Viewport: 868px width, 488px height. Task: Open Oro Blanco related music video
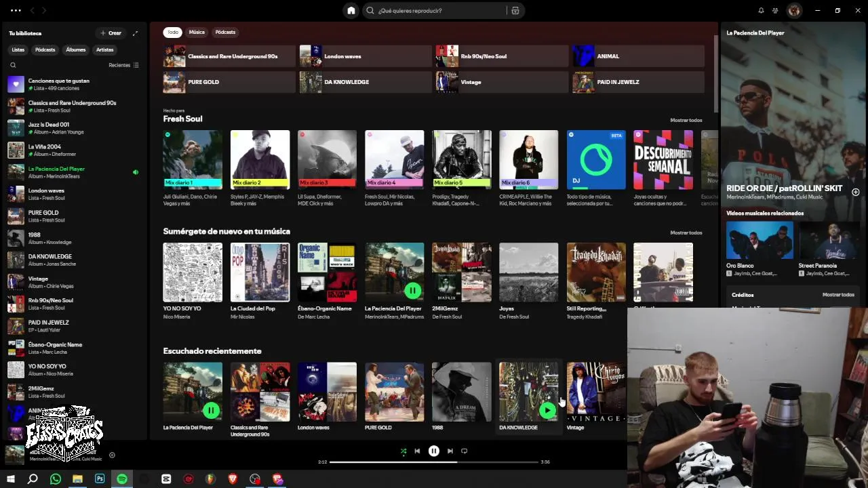coord(759,249)
